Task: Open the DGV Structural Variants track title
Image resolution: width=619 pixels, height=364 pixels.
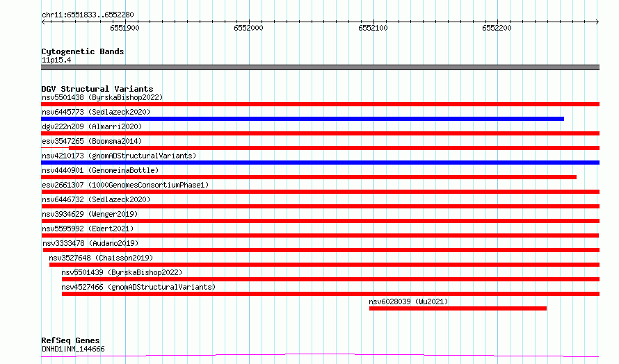Action: pyautogui.click(x=97, y=89)
